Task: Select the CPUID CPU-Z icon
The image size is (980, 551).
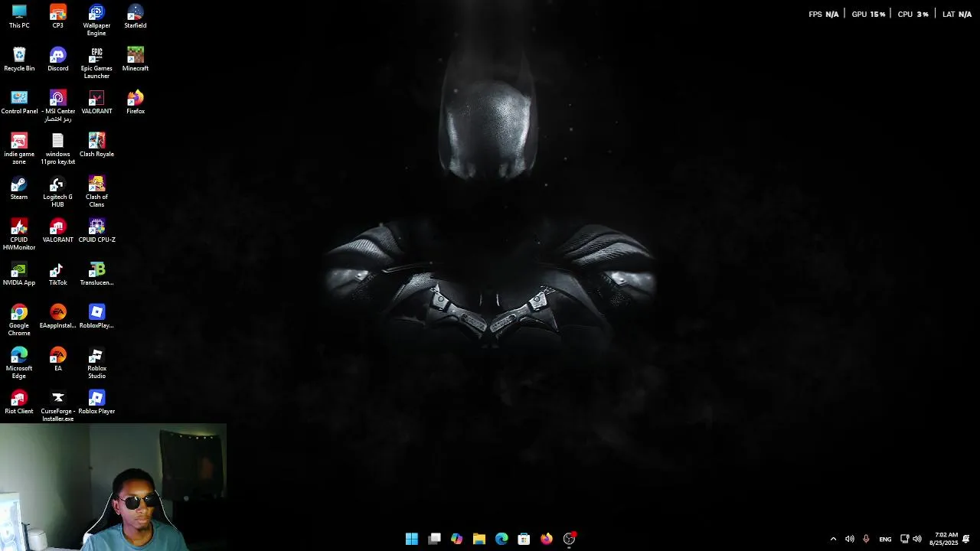Action: coord(96,230)
